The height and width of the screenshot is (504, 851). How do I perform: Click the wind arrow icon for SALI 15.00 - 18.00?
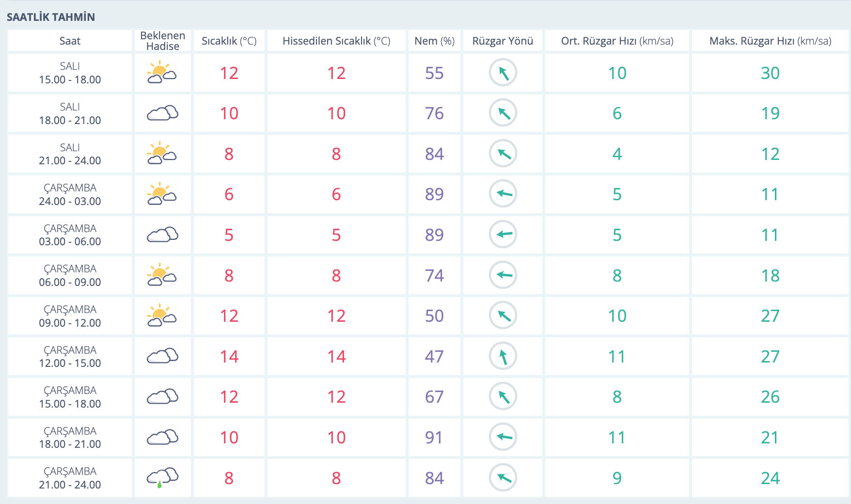pos(503,73)
